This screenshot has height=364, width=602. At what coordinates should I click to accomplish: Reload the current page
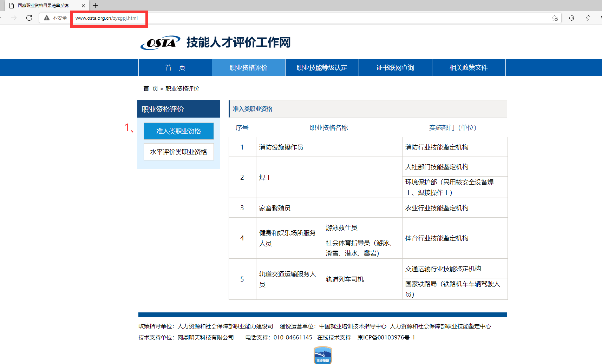click(30, 18)
